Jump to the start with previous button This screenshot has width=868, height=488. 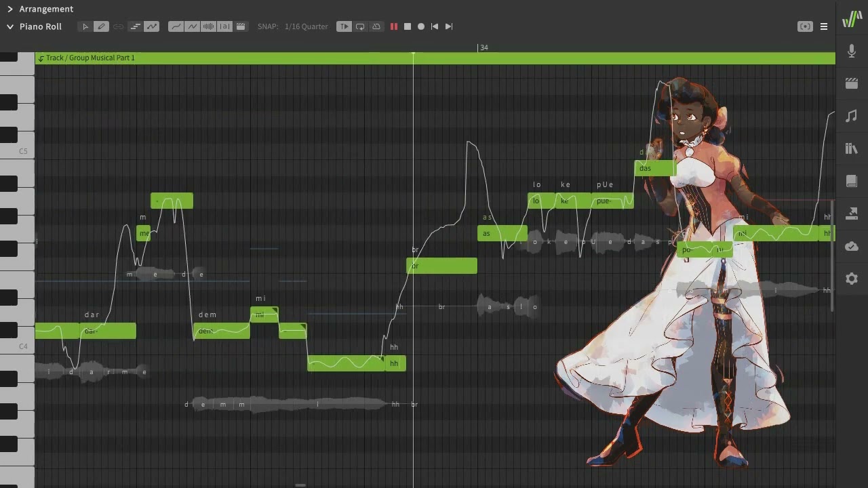click(x=435, y=26)
